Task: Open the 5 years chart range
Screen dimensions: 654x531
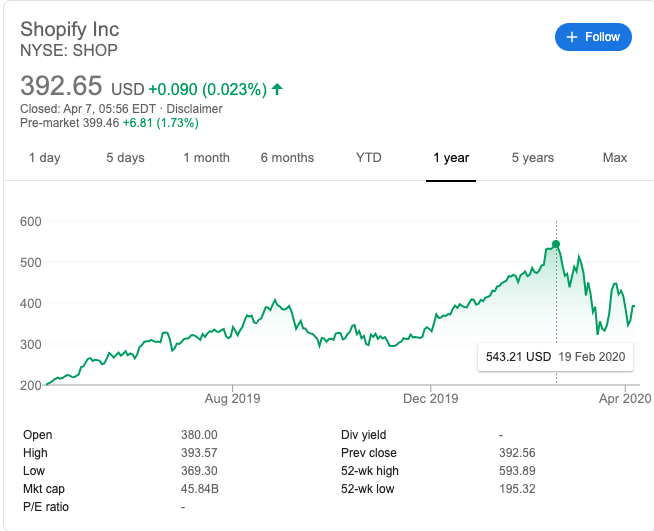Action: (532, 158)
